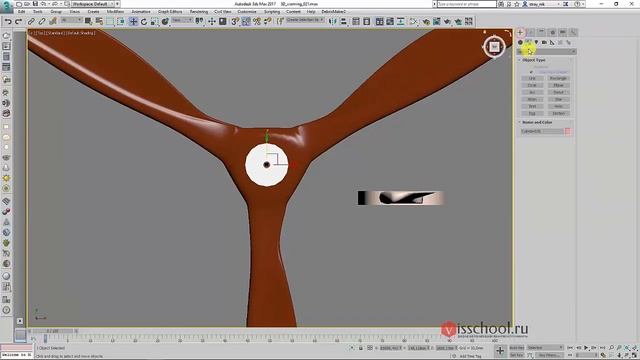Image resolution: width=640 pixels, height=360 pixels.
Task: Activate the Select and Move tool
Action: [x=133, y=21]
